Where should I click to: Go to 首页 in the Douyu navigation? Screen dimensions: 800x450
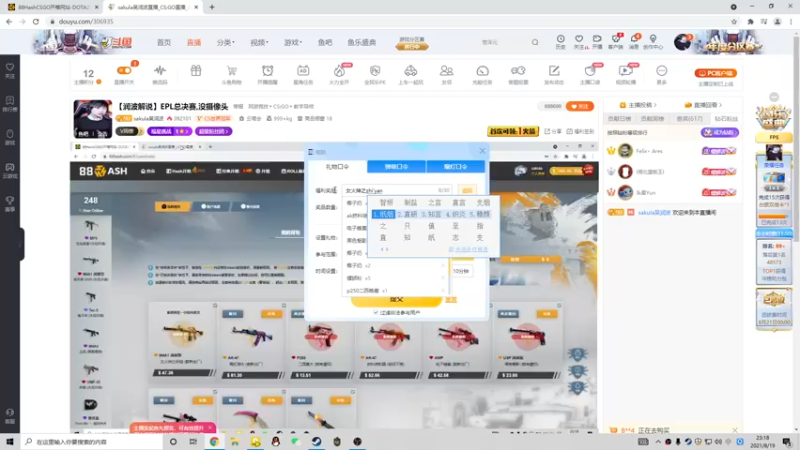(x=164, y=42)
